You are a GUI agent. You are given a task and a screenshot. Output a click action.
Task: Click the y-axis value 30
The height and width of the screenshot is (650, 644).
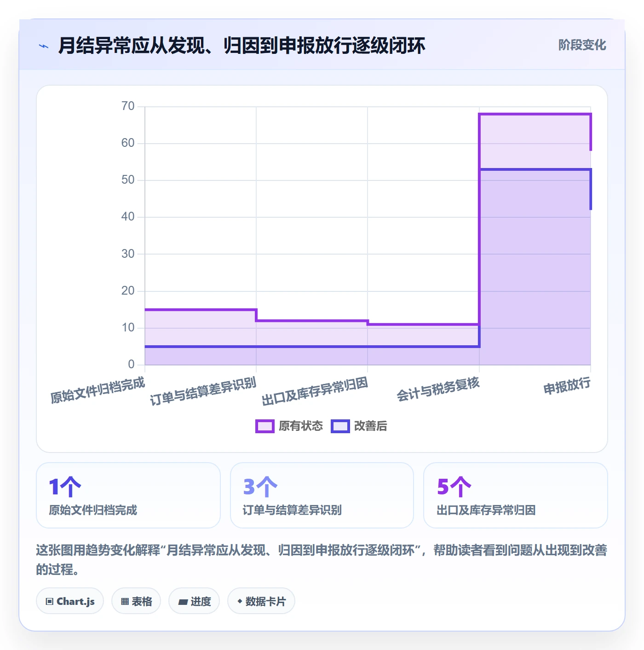click(x=128, y=254)
